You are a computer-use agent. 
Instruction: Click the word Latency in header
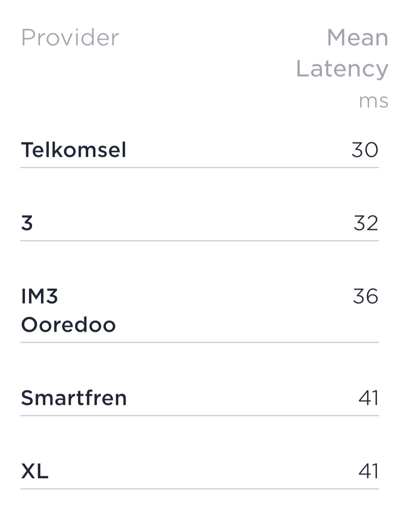pyautogui.click(x=342, y=69)
